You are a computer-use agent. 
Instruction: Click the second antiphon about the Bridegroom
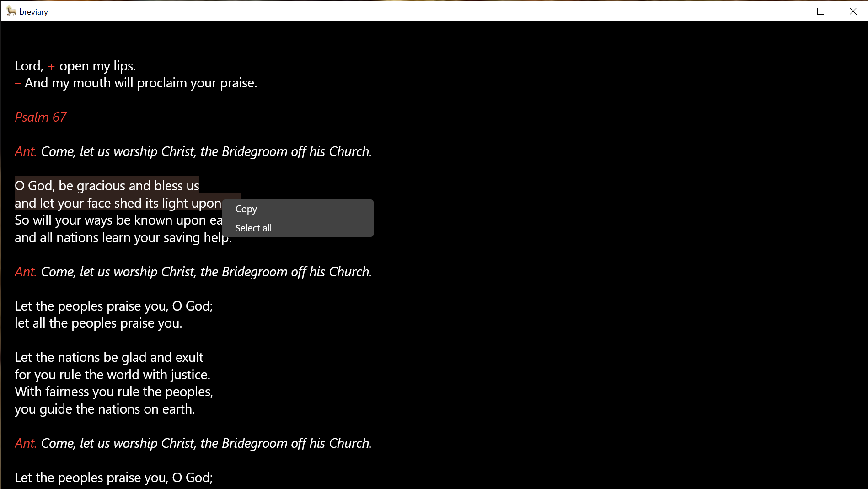tap(192, 271)
